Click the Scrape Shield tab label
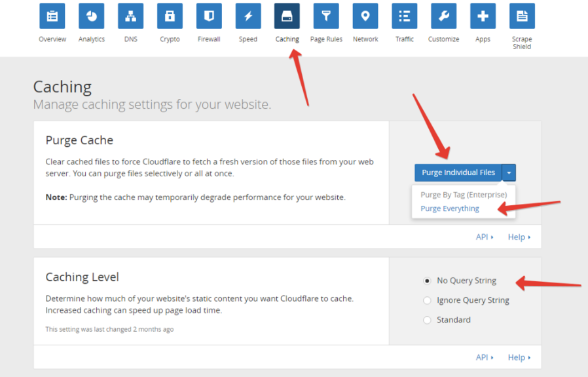This screenshot has height=377, width=588. (522, 43)
